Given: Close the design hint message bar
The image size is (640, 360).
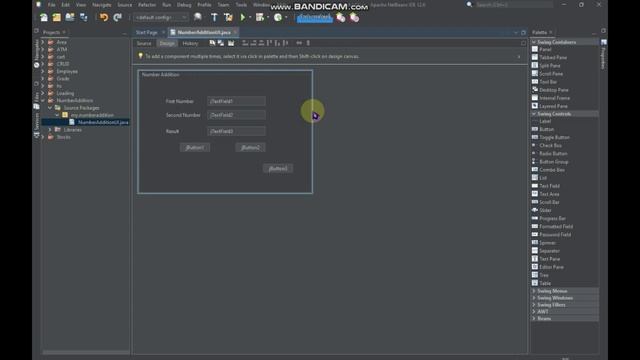Looking at the screenshot, I should pyautogui.click(x=519, y=57).
